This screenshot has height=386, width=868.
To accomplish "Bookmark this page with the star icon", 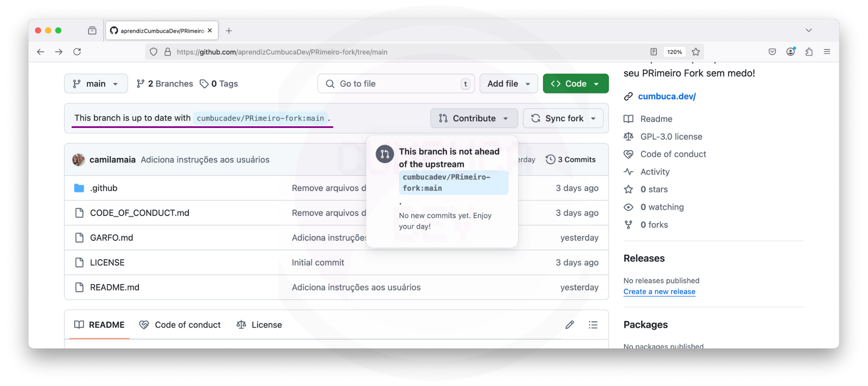I will (696, 52).
